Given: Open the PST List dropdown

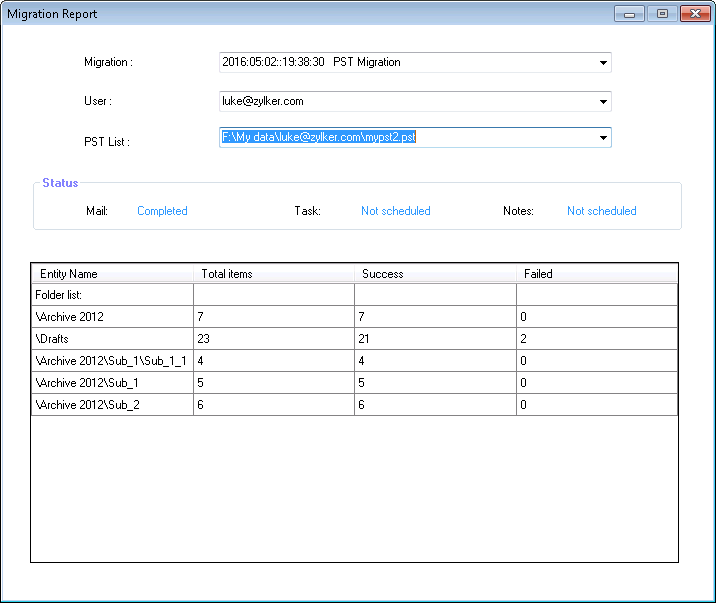Looking at the screenshot, I should pyautogui.click(x=603, y=138).
